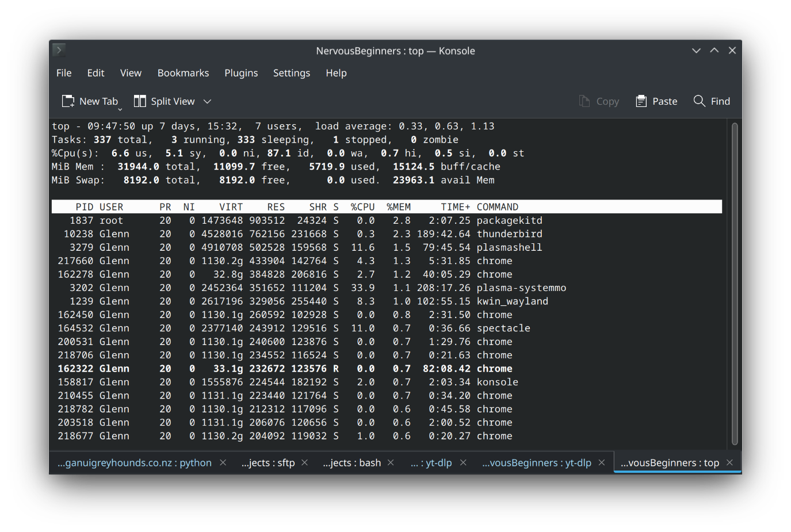This screenshot has width=791, height=532.
Task: Click the 208:17.26 time value
Action: tap(444, 288)
